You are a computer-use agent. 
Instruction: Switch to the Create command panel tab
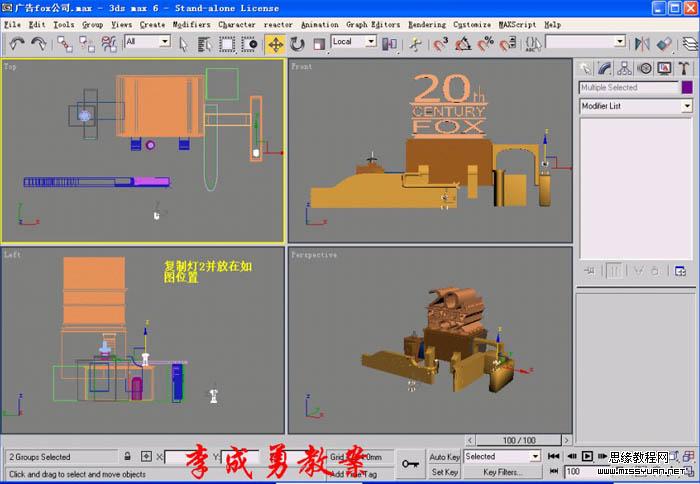click(x=585, y=68)
